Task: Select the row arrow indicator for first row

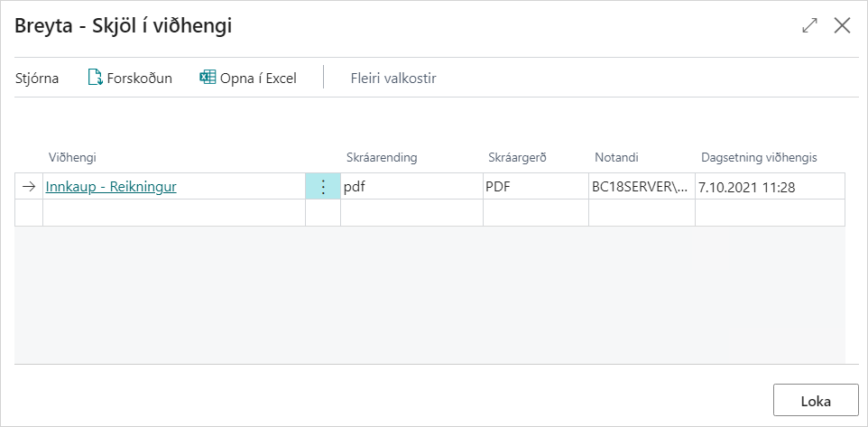Action: pyautogui.click(x=29, y=187)
